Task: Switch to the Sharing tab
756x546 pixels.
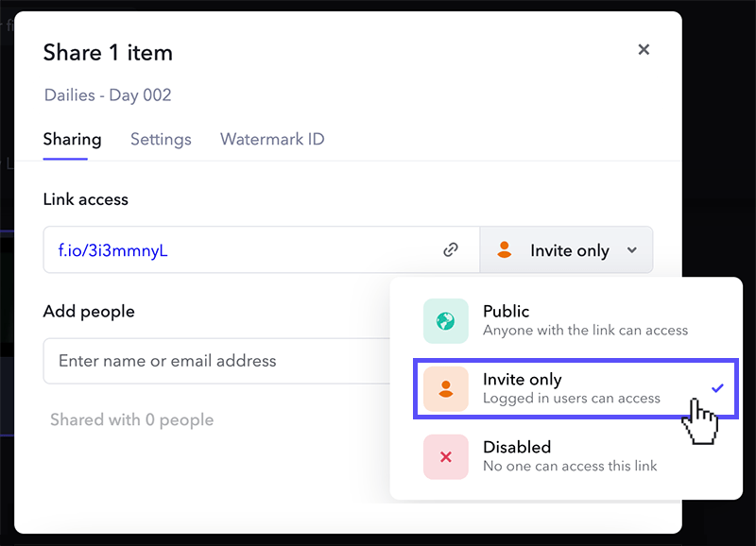Action: pos(73,139)
